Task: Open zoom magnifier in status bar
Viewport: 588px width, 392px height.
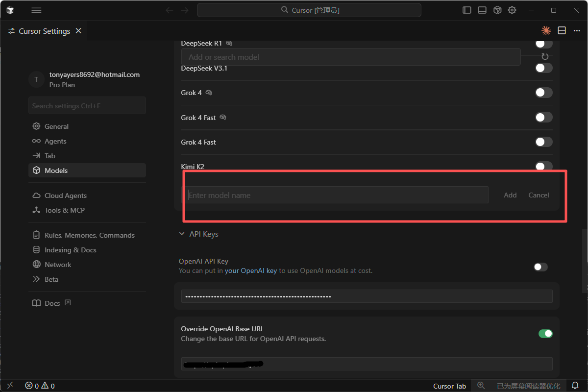Action: click(x=481, y=386)
